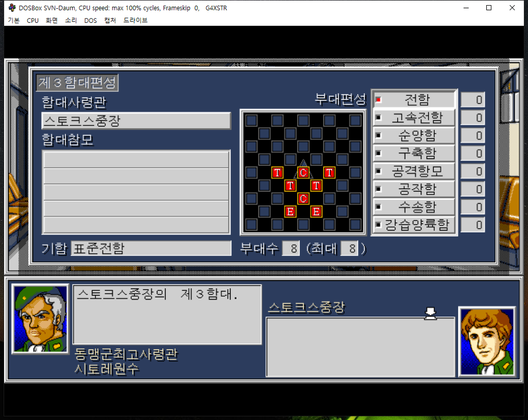Image resolution: width=528 pixels, height=420 pixels.
Task: Click the lower C unit beneath the flagship
Action: coord(303,199)
